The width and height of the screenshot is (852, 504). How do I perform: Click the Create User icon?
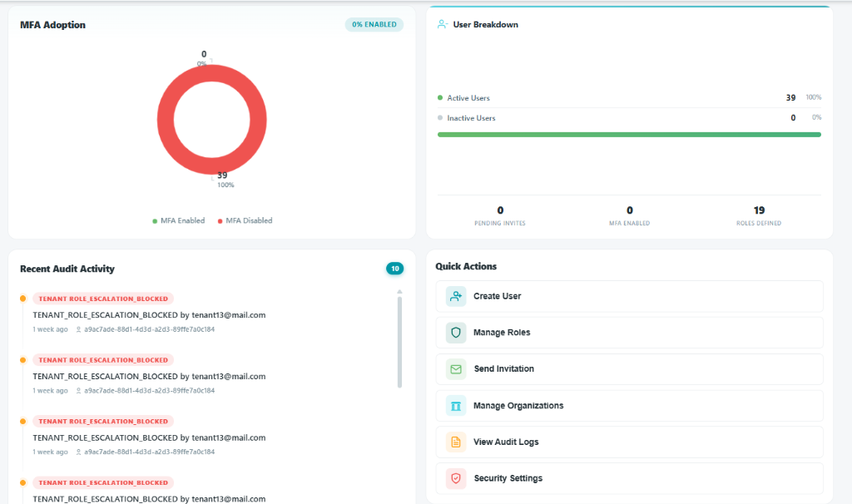456,297
